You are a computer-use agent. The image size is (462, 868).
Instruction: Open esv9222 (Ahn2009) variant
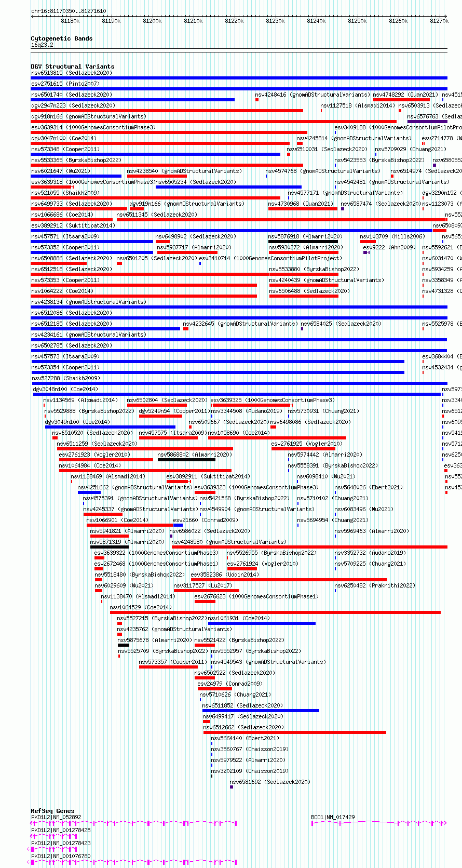click(389, 248)
